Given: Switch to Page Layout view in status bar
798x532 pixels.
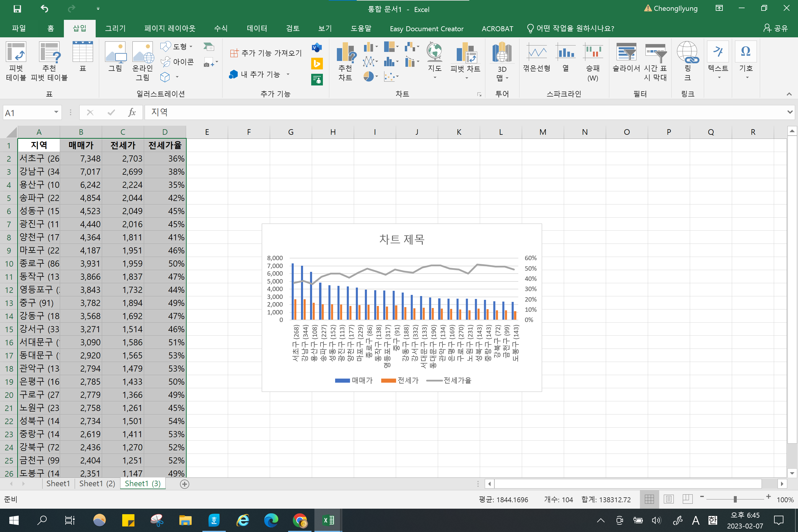Looking at the screenshot, I should point(668,499).
